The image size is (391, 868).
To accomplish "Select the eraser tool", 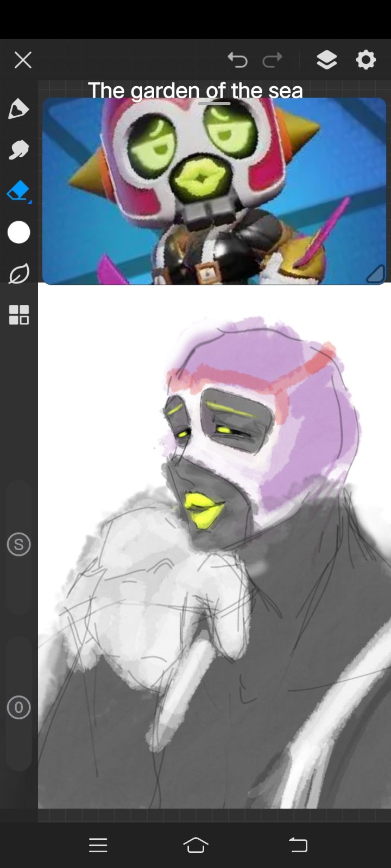I will click(18, 191).
